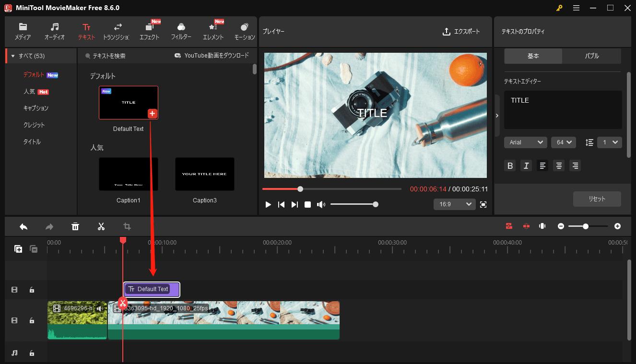Open the 16:9 aspect ratio dropdown
The image size is (636, 364).
[x=454, y=204]
